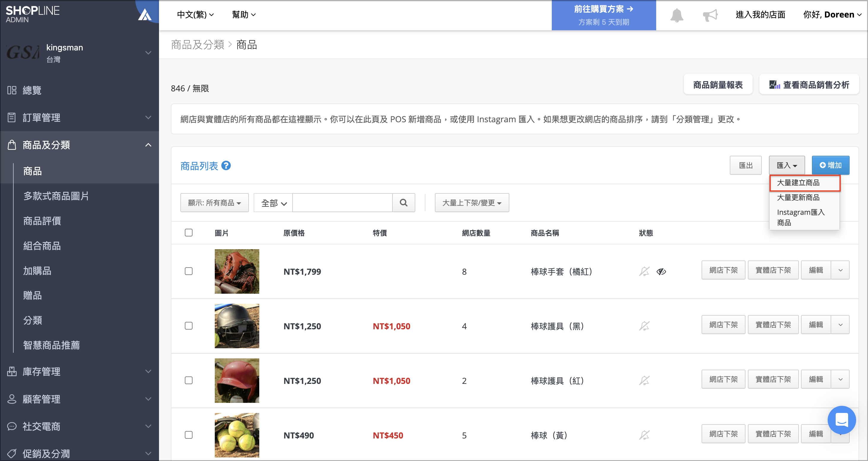868x461 pixels.
Task: Open more actions arrow for 棒球手套（橘紅）
Action: pos(840,270)
